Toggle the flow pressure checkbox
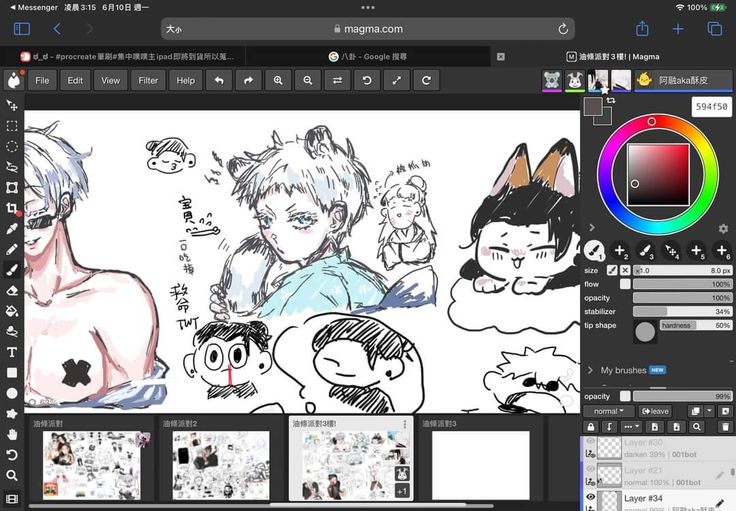The height and width of the screenshot is (511, 736). pyautogui.click(x=625, y=284)
